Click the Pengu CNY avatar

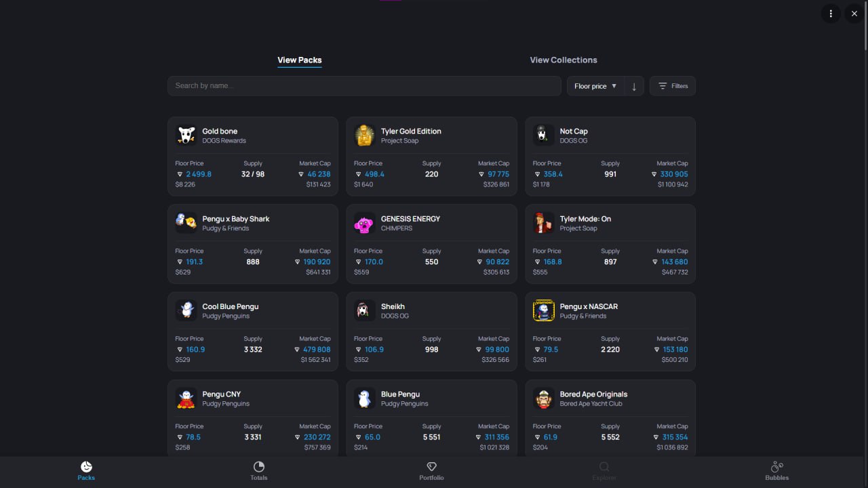(x=186, y=398)
